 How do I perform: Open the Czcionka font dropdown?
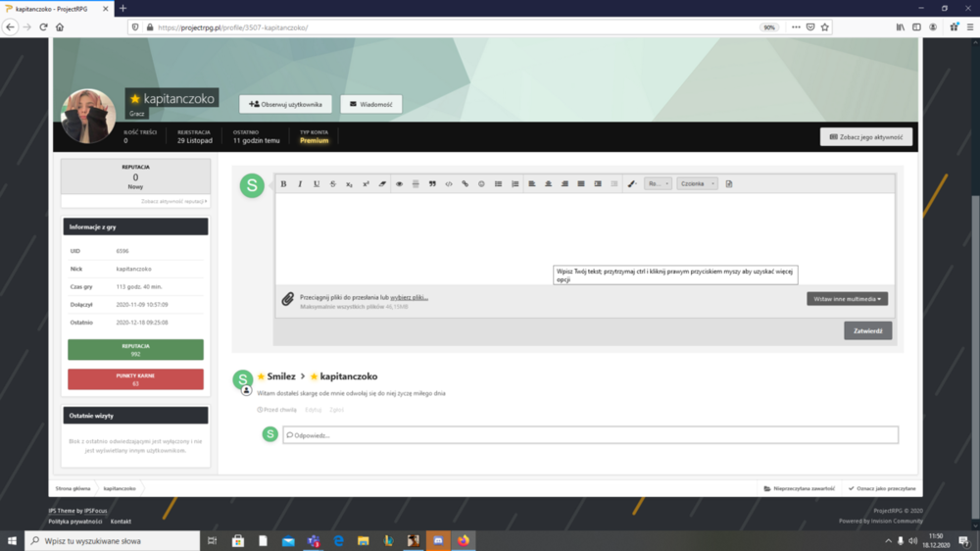pyautogui.click(x=697, y=184)
